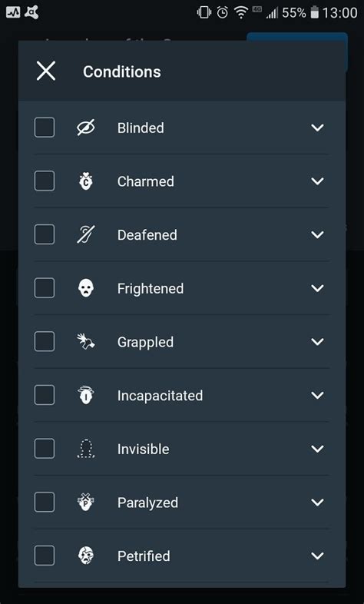Check the Blinded condition checkbox
This screenshot has height=604, width=364.
coord(45,128)
